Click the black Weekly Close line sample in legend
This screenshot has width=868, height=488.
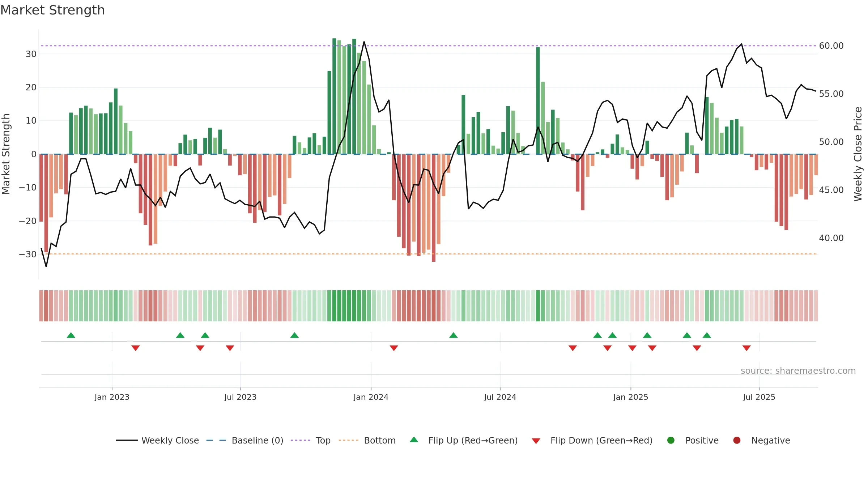click(127, 440)
